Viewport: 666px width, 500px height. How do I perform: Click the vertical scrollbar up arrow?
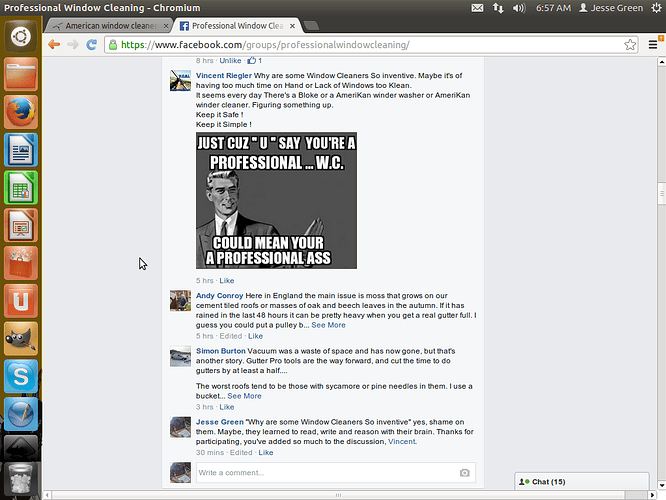(661, 62)
